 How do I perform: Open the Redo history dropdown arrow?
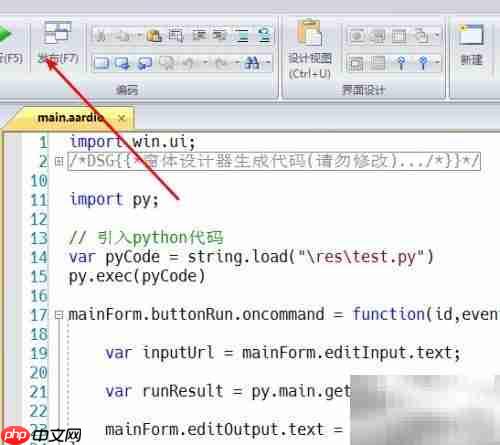pyautogui.click(x=237, y=62)
